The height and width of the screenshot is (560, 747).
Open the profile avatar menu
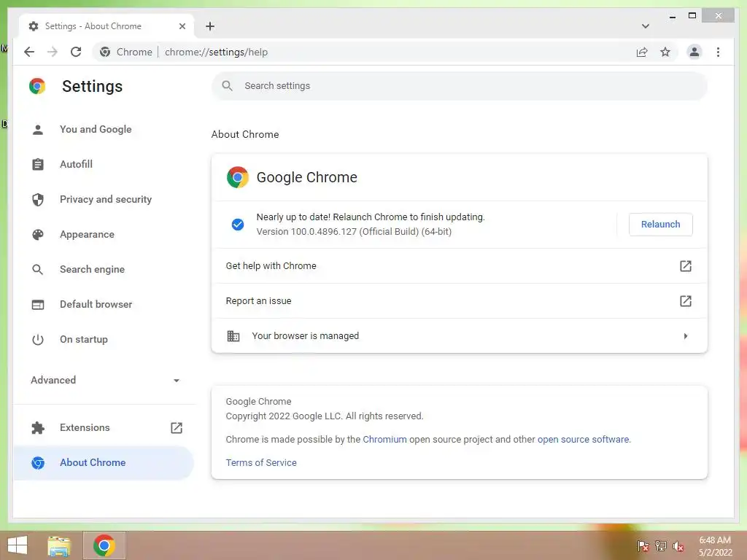tap(694, 52)
